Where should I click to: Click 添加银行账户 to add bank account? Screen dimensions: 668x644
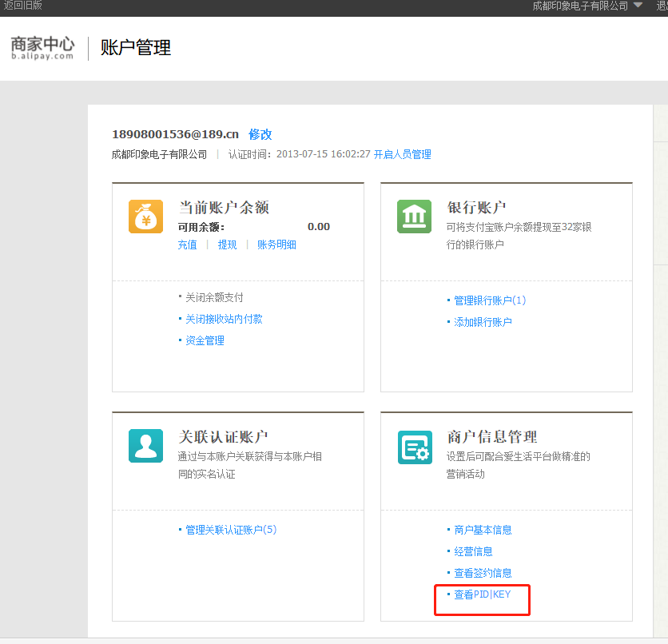point(483,322)
